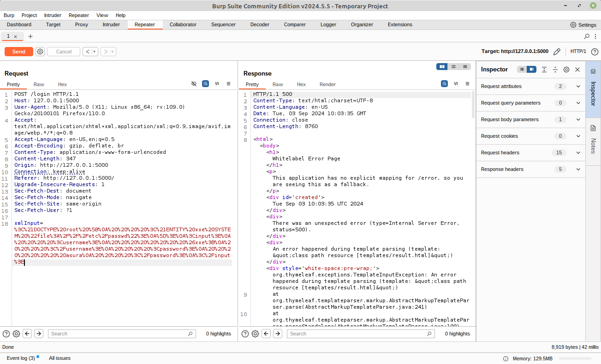Open the history back dropdown arrow
The image size is (601, 364).
pyautogui.click(x=95, y=52)
